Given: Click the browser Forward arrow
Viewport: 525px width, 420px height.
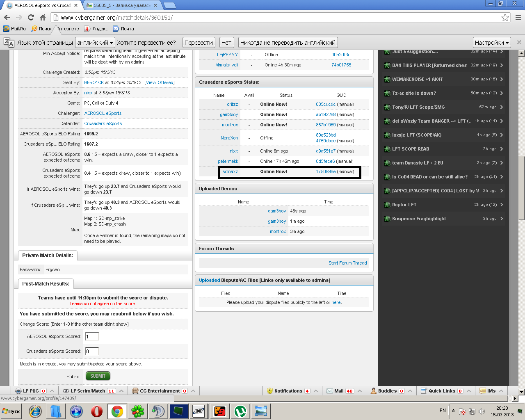Looking at the screenshot, I should coord(19,17).
